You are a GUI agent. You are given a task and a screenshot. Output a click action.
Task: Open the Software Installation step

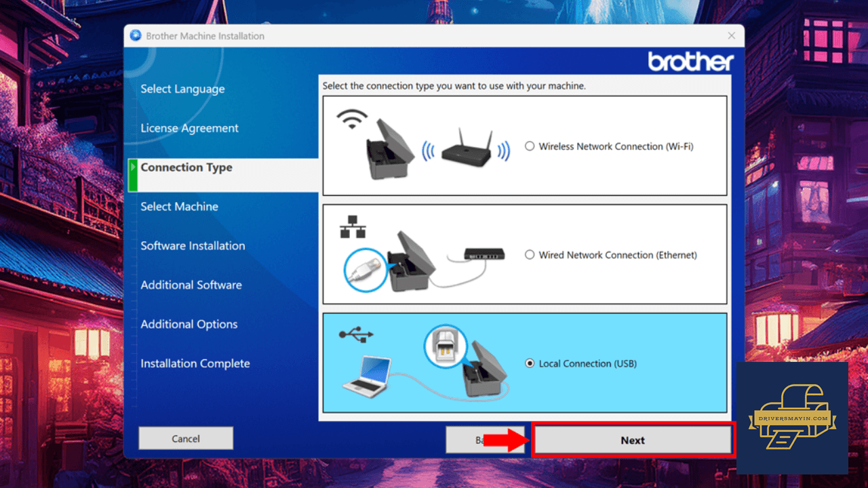[x=193, y=246]
